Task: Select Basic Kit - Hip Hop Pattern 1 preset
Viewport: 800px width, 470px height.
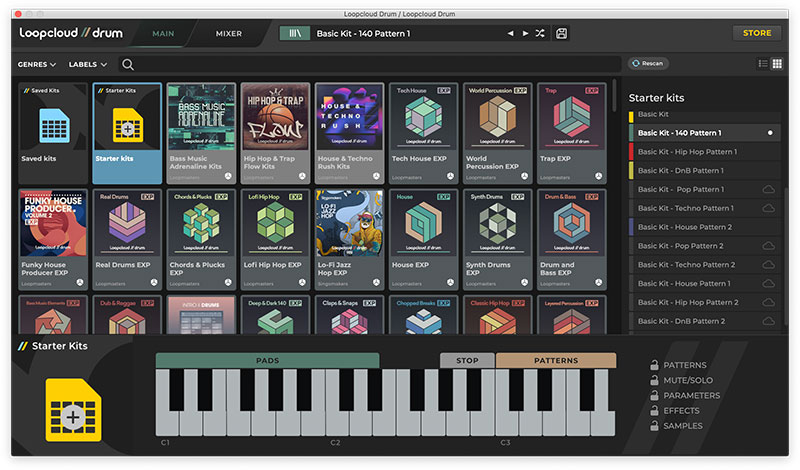Action: (705, 152)
